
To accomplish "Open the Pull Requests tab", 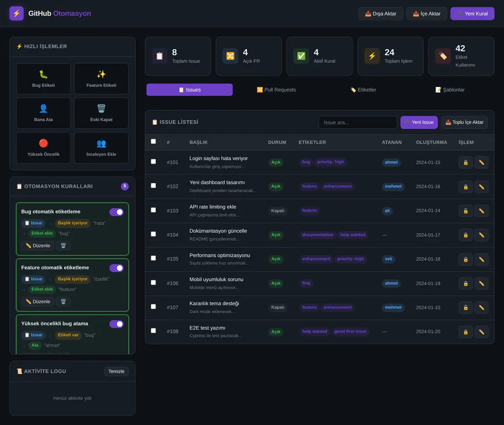I will point(276,90).
